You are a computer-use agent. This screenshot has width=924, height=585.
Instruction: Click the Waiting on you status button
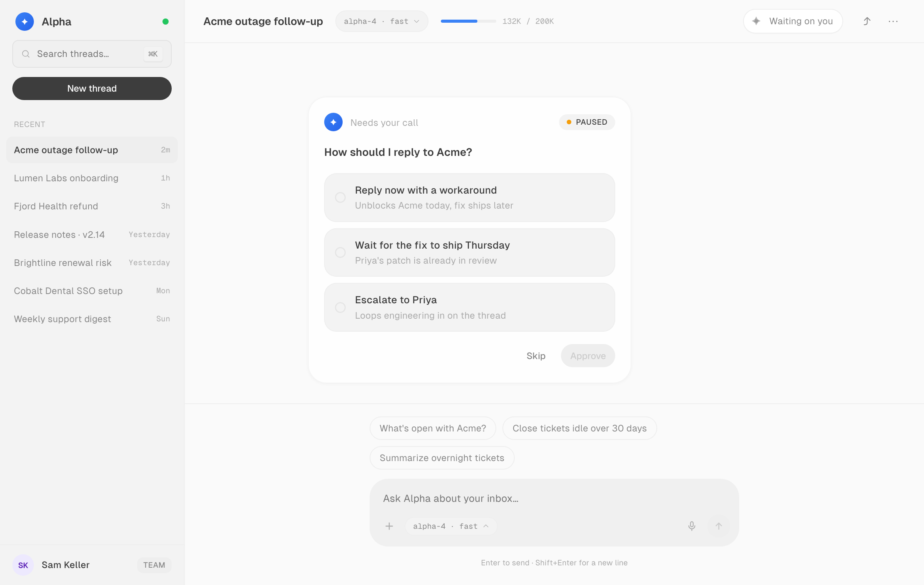coord(793,21)
